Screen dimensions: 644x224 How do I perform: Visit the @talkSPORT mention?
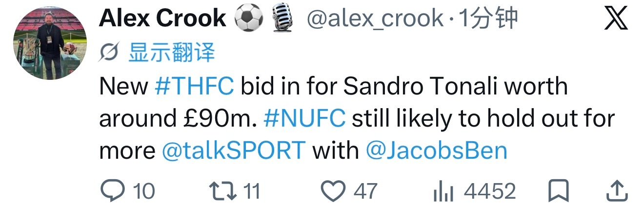click(x=234, y=150)
